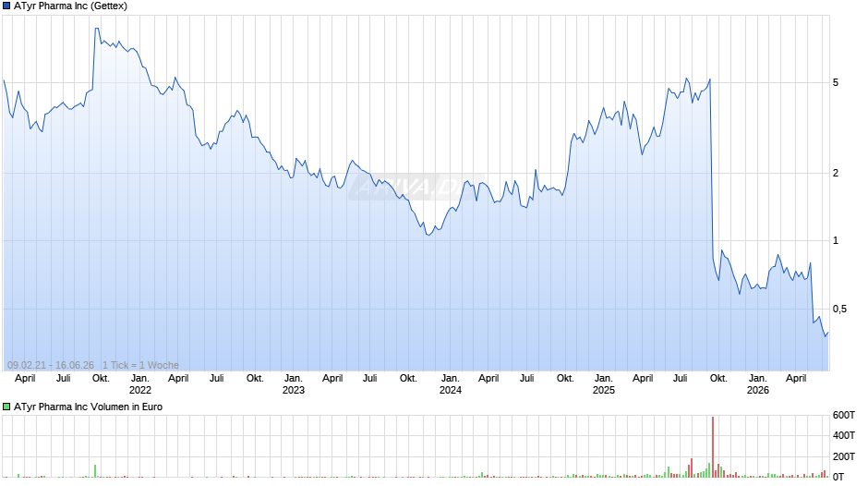Select the 'ATyr Pharma Inc Volumen in Euro' label
The height and width of the screenshot is (486, 868).
[88, 407]
